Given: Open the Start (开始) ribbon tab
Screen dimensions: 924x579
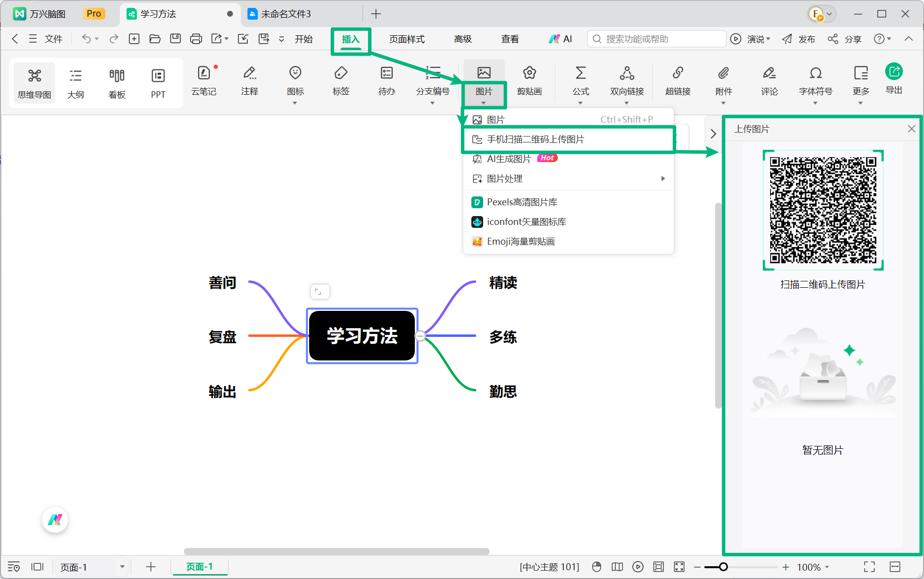Looking at the screenshot, I should click(x=304, y=39).
